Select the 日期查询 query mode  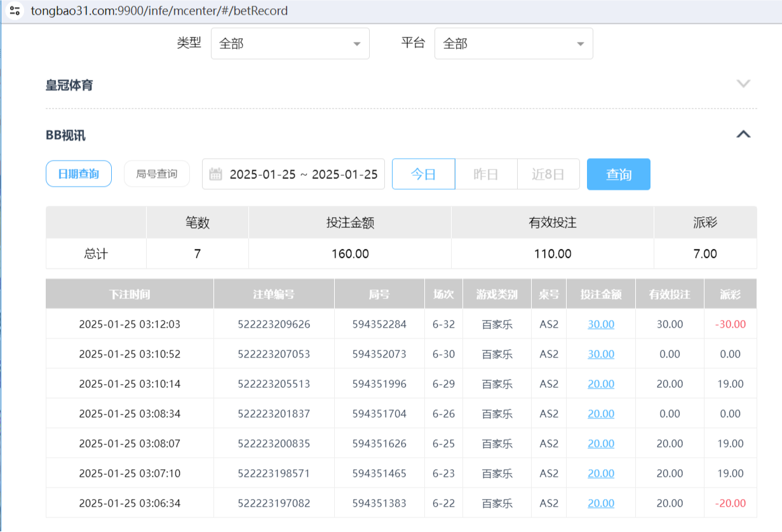78,174
